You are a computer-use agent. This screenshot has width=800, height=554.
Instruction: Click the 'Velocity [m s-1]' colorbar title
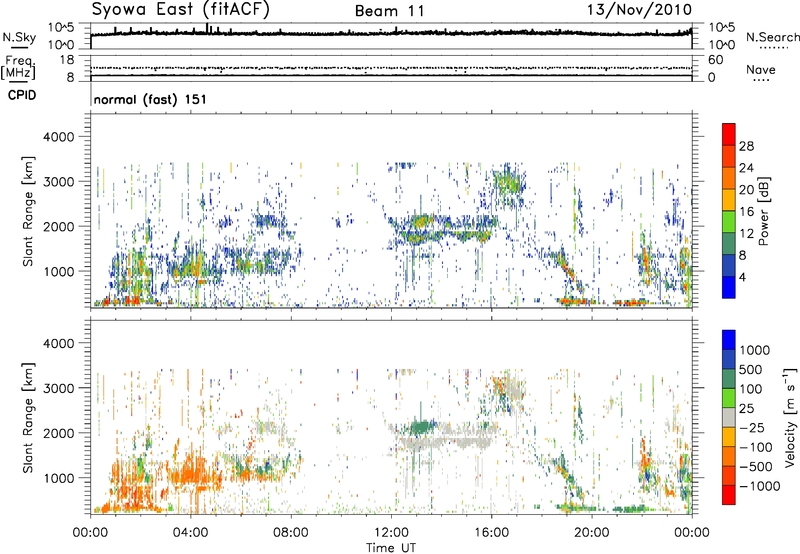point(790,417)
